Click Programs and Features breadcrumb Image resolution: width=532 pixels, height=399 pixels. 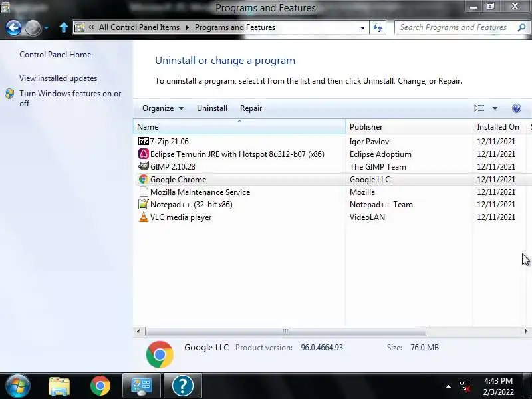point(235,27)
